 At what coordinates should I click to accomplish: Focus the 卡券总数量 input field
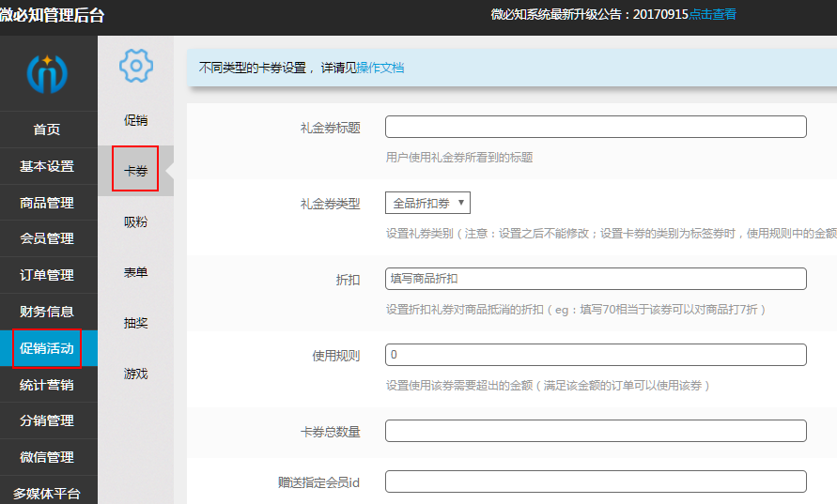pyautogui.click(x=596, y=431)
